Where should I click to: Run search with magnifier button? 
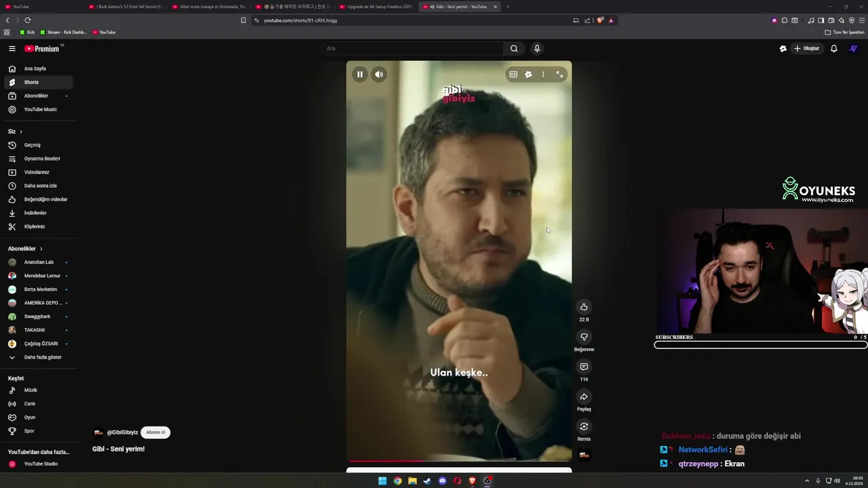(514, 49)
